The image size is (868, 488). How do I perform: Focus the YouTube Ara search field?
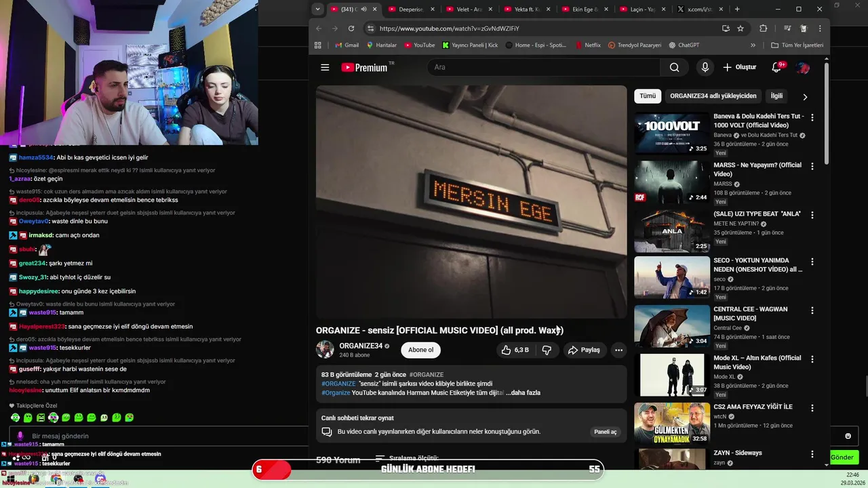coord(544,67)
